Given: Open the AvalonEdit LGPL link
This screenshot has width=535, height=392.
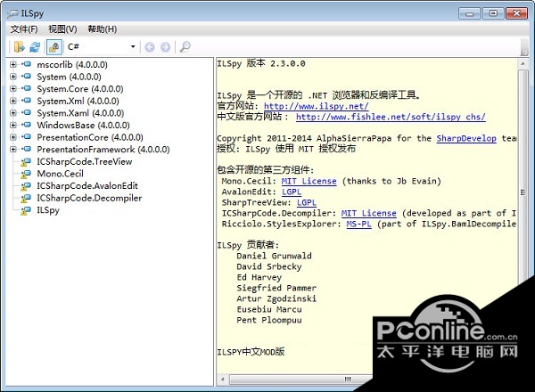Looking at the screenshot, I should (x=292, y=192).
